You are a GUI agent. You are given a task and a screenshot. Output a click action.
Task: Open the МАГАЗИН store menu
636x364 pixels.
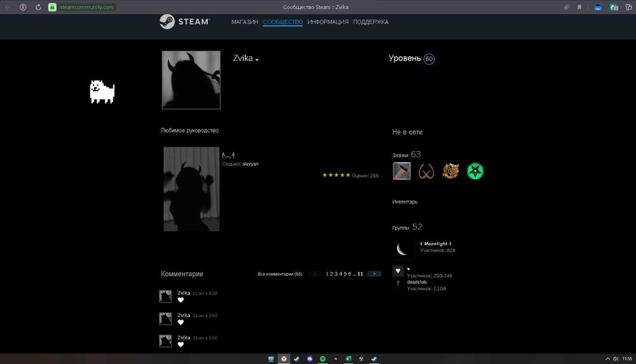point(245,22)
